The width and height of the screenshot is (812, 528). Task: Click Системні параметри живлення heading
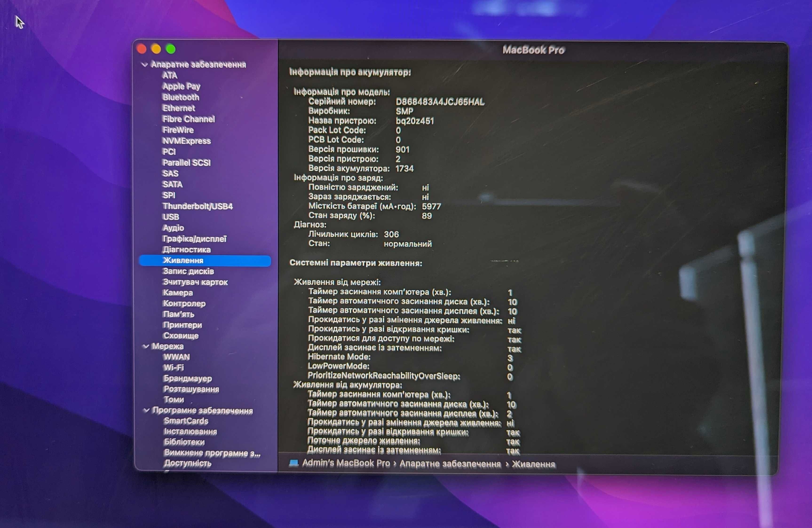click(356, 263)
